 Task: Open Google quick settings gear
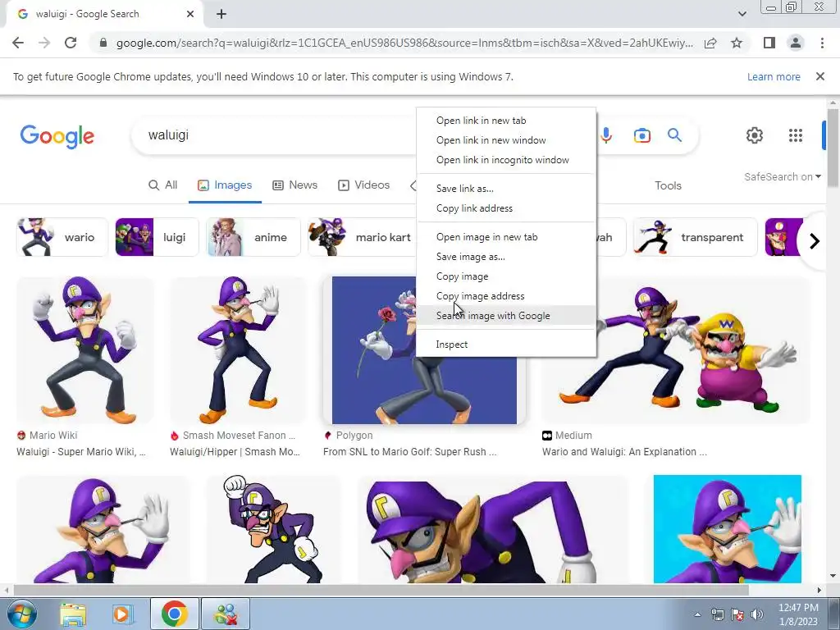coord(755,135)
